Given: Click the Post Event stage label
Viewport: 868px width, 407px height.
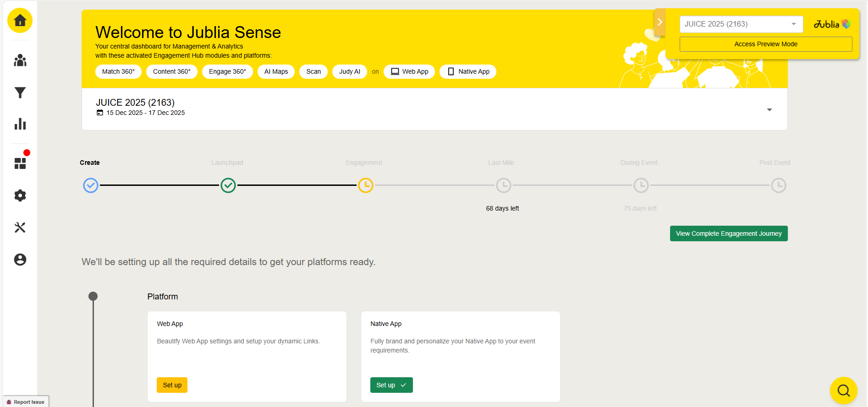Looking at the screenshot, I should pyautogui.click(x=775, y=163).
